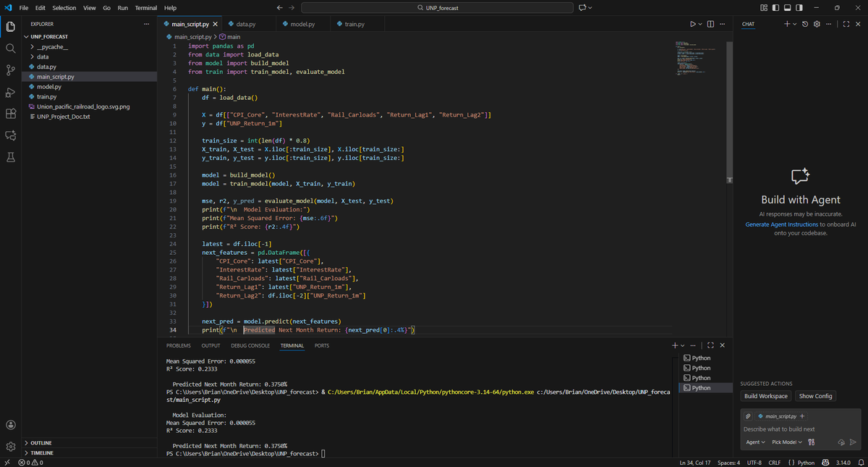Toggle the bottom panel visibility
868x467 pixels.
pos(787,7)
